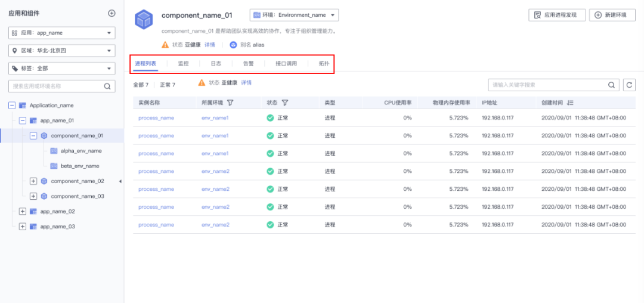Select alpha_env_name in the tree
The height and width of the screenshot is (303, 644).
point(81,151)
